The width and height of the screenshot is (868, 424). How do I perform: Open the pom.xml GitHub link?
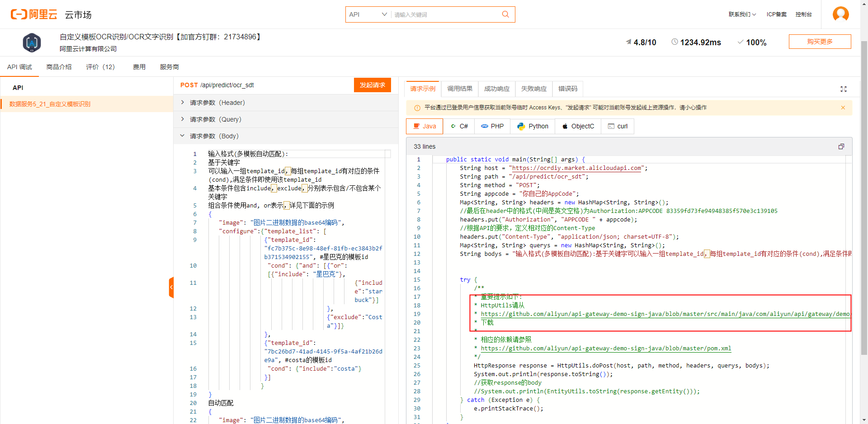pos(606,349)
